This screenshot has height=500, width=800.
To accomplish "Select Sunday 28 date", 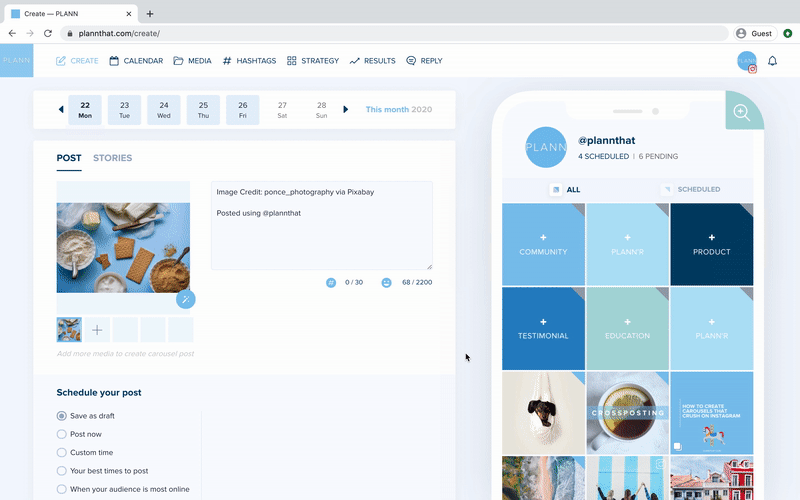I will (x=321, y=110).
